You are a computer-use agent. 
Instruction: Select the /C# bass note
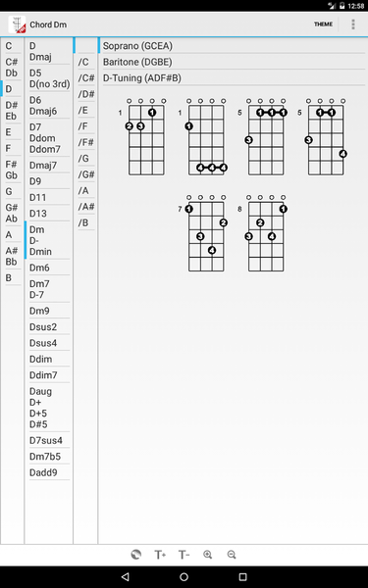86,78
